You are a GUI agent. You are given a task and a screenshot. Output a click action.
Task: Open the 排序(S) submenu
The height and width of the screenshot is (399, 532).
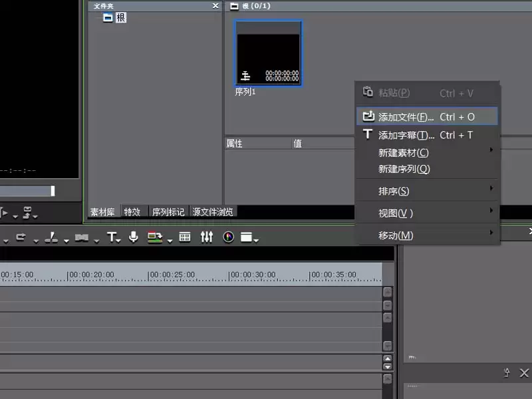[x=427, y=191]
